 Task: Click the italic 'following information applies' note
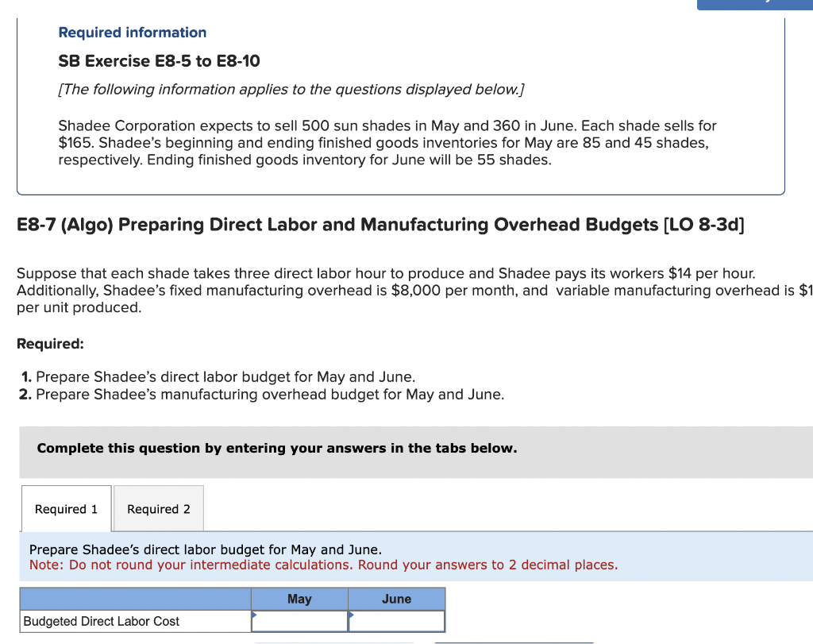(291, 89)
